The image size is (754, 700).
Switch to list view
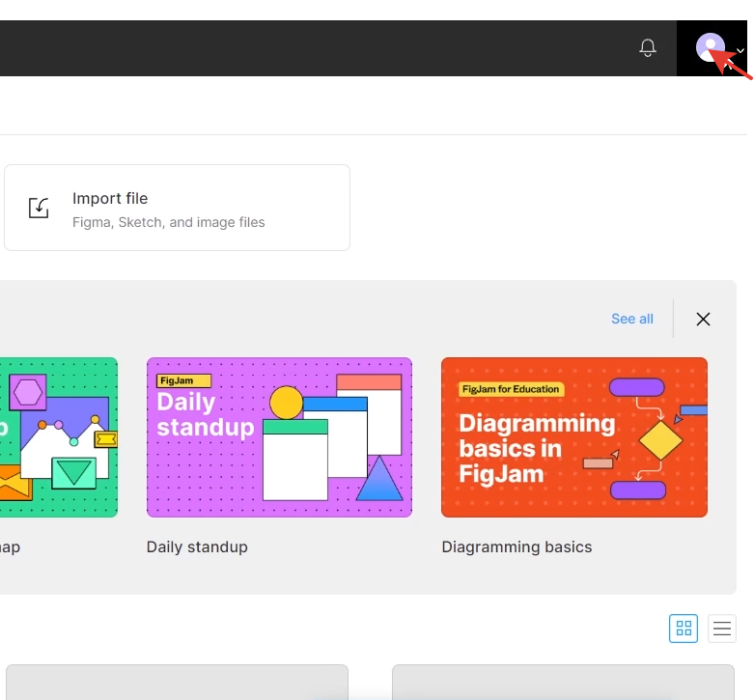tap(722, 628)
